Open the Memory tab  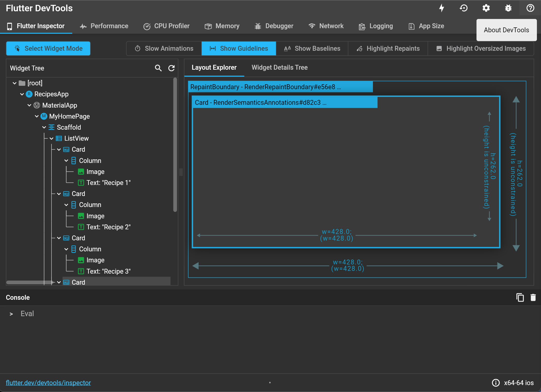click(222, 26)
